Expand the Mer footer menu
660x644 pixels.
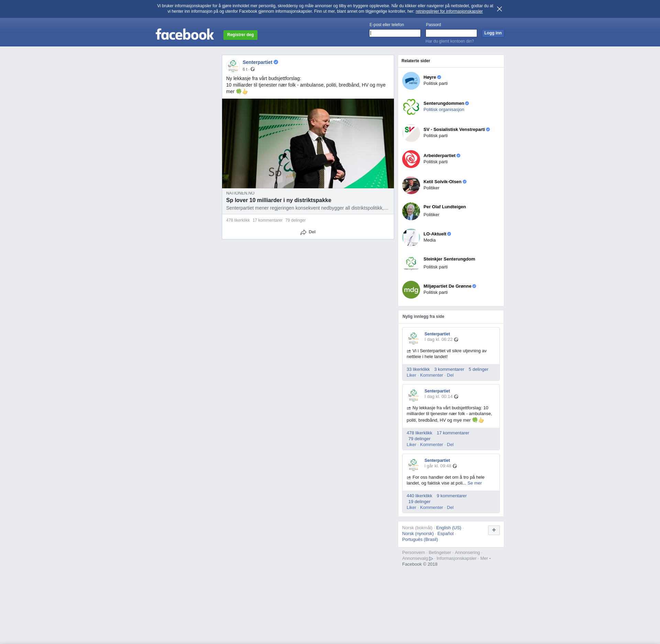[485, 558]
